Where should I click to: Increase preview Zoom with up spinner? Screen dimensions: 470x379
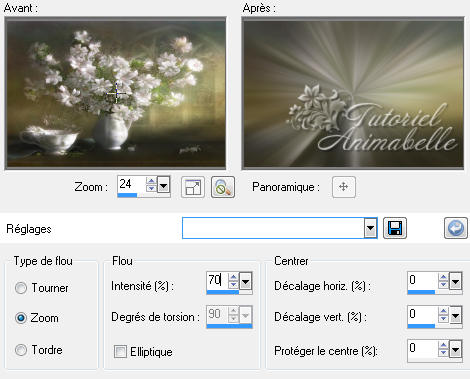pos(151,181)
